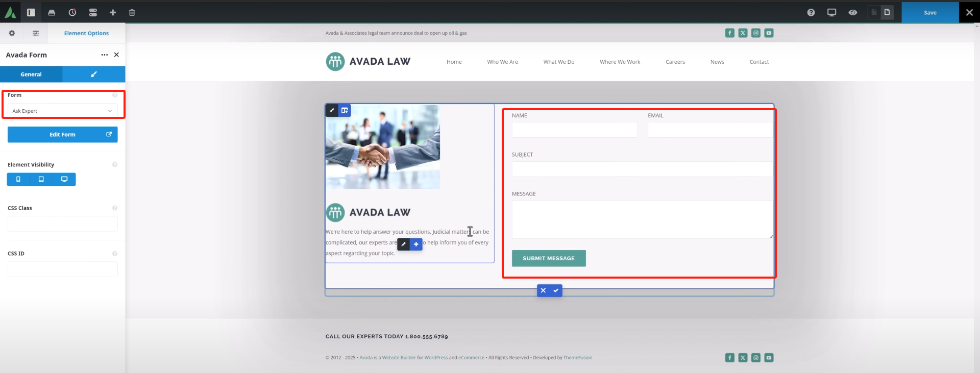Open the WordPress footer link

point(436,358)
